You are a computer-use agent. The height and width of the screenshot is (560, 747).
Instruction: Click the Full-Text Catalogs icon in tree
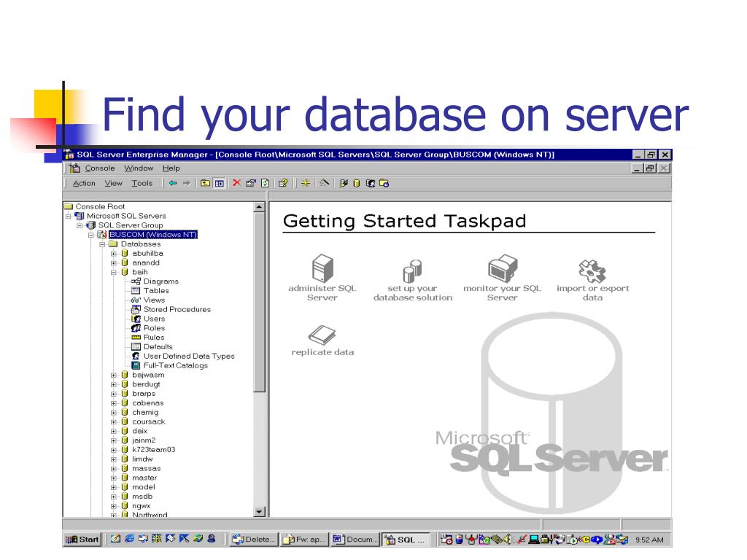pyautogui.click(x=136, y=366)
